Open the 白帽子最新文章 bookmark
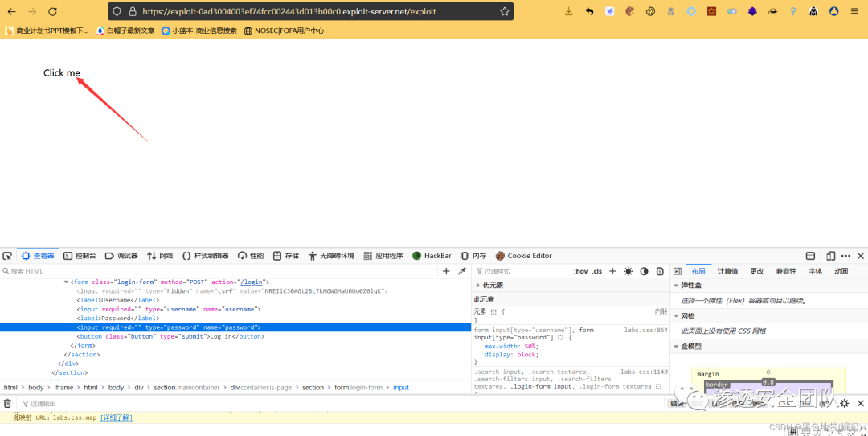The height and width of the screenshot is (436, 868). tap(125, 31)
